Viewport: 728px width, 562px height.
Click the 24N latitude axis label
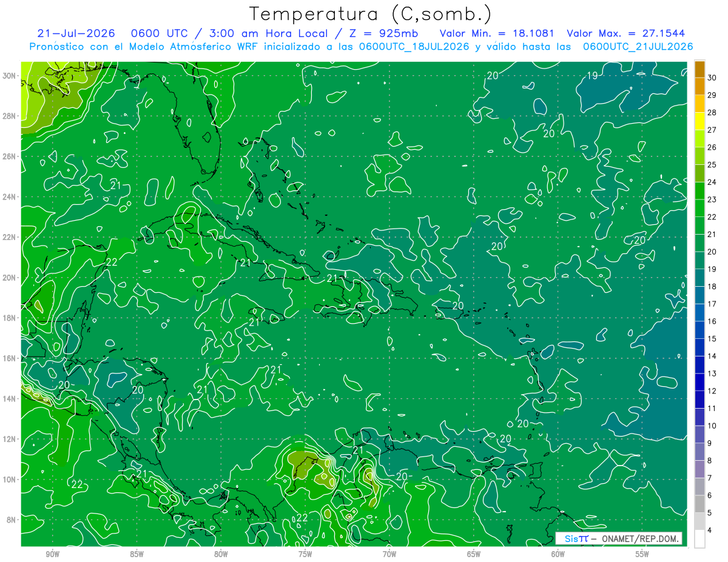click(8, 197)
